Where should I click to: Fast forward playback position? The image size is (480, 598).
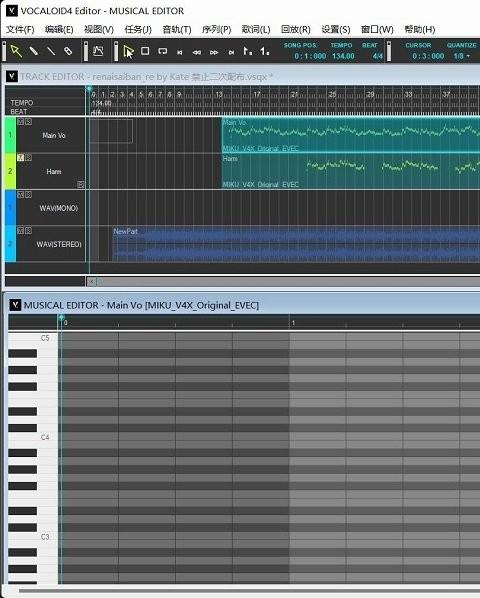pos(214,52)
